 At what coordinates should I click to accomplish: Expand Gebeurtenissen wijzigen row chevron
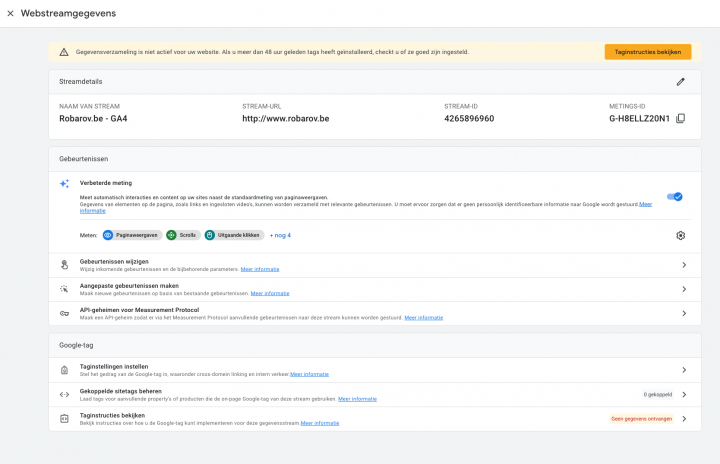coord(684,265)
